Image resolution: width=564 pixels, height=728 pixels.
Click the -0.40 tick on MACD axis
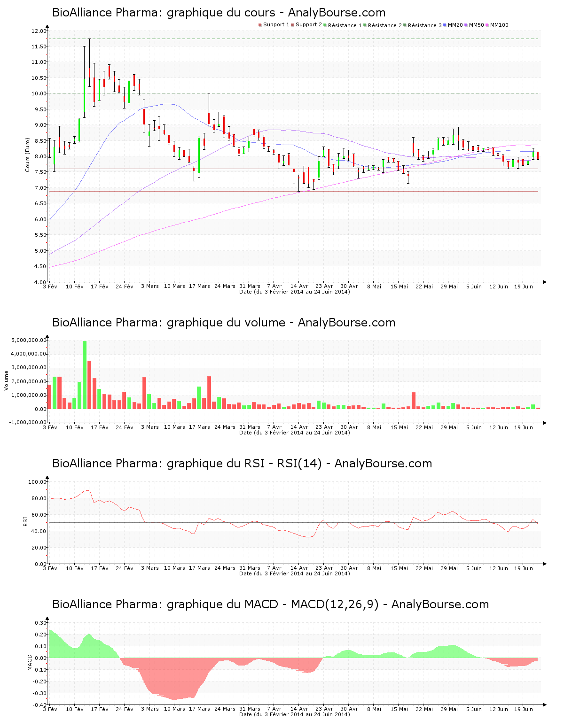[x=40, y=705]
